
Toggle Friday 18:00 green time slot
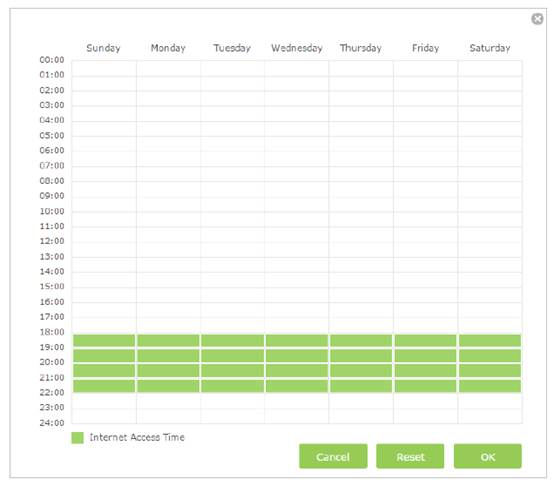point(425,340)
